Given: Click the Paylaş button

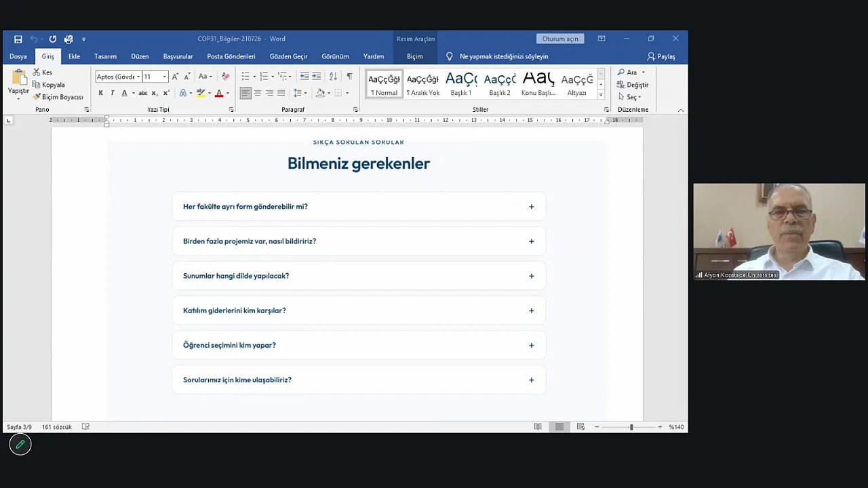Looking at the screenshot, I should (x=661, y=56).
